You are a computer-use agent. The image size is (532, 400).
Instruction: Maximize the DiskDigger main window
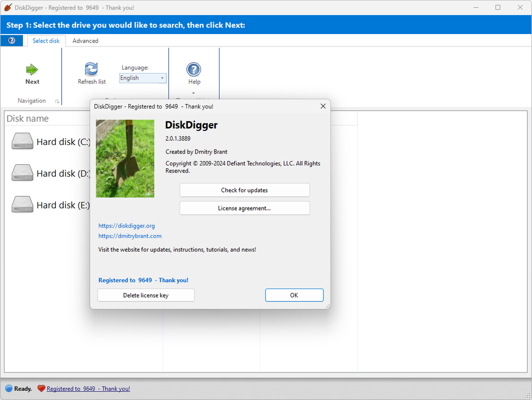pos(497,7)
